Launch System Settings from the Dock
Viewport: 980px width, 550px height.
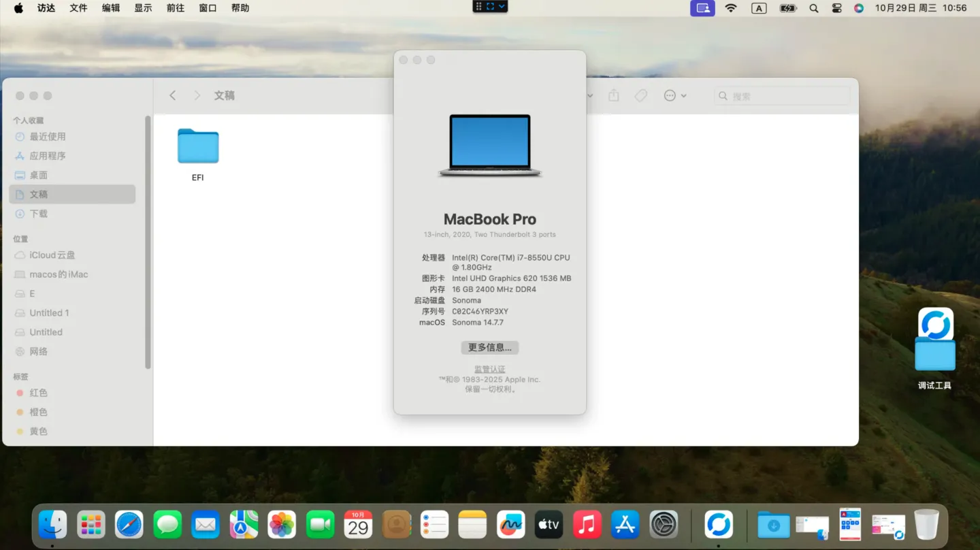point(664,524)
